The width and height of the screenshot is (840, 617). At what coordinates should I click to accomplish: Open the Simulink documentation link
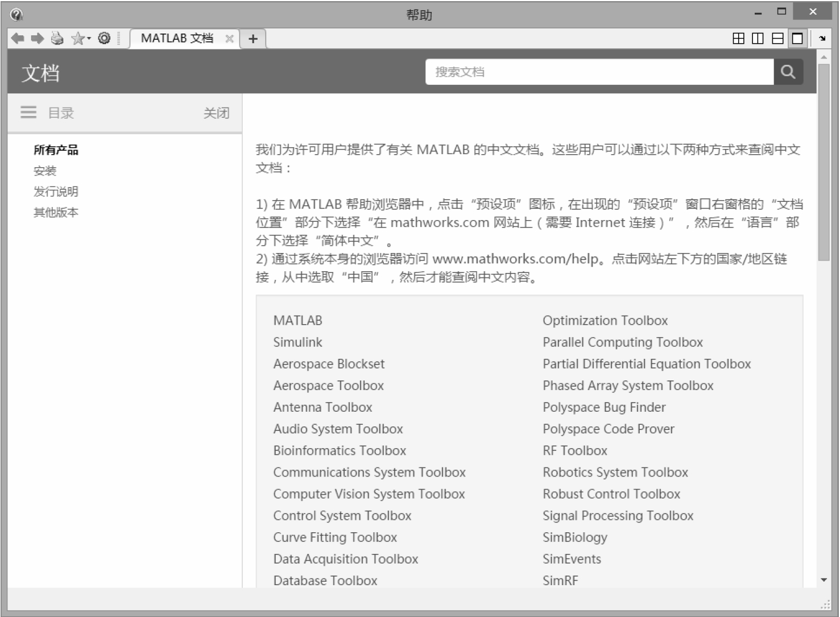pos(297,342)
